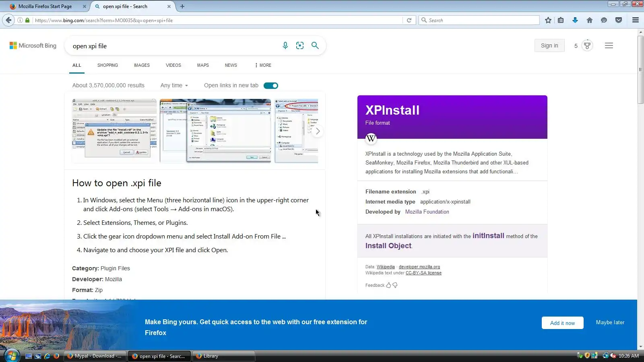Switch to the SHOPPING tab
The width and height of the screenshot is (644, 362).
point(107,65)
